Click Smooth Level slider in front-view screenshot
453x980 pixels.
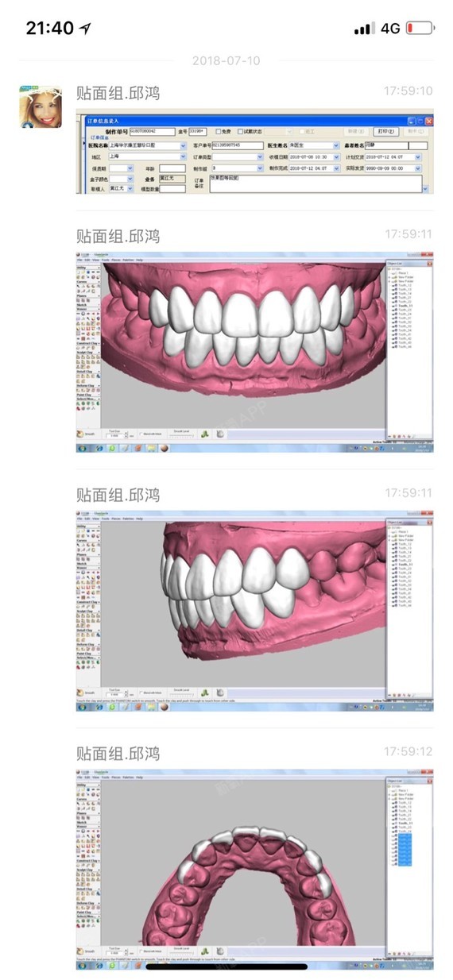point(181,435)
